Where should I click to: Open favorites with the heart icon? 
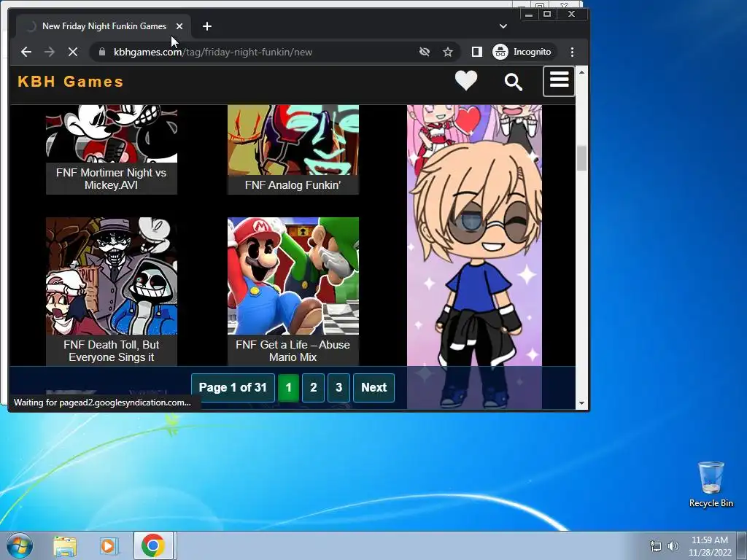click(x=466, y=81)
